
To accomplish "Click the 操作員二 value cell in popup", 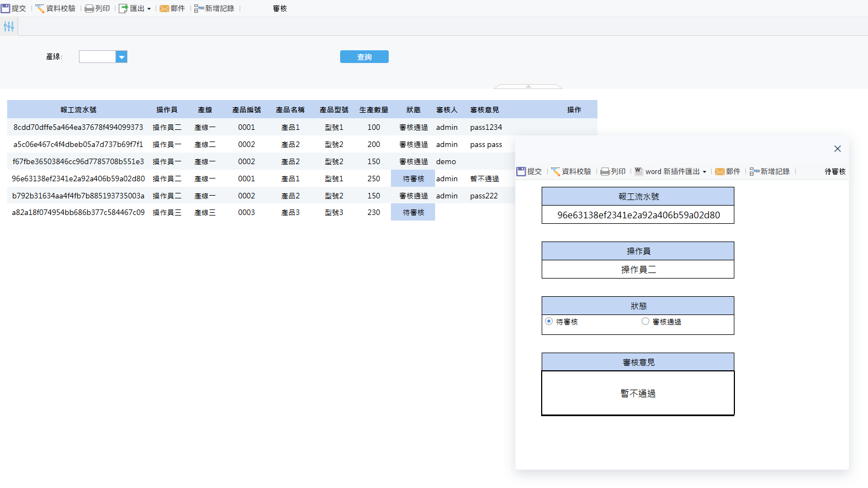I will 638,270.
